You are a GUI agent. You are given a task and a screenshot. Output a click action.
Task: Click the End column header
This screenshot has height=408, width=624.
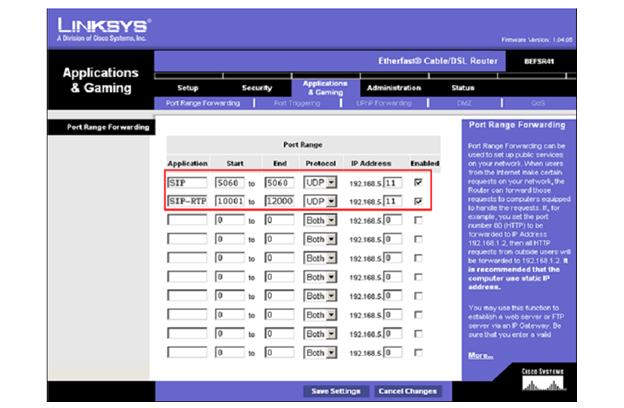[280, 163]
